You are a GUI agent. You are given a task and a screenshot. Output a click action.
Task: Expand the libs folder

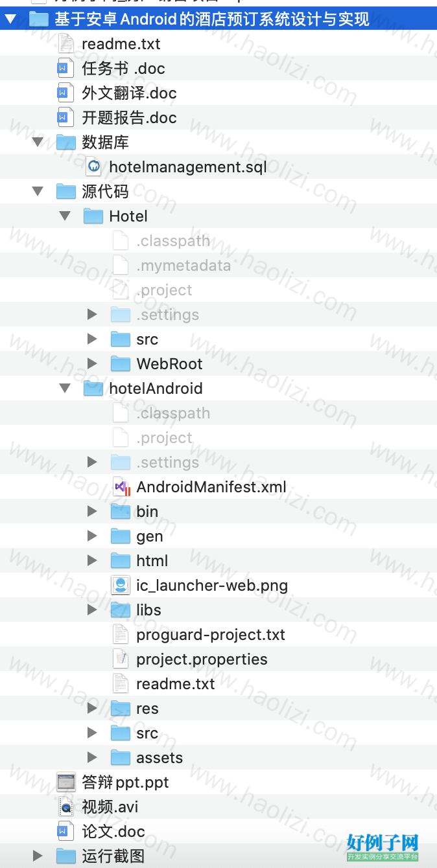point(92,610)
